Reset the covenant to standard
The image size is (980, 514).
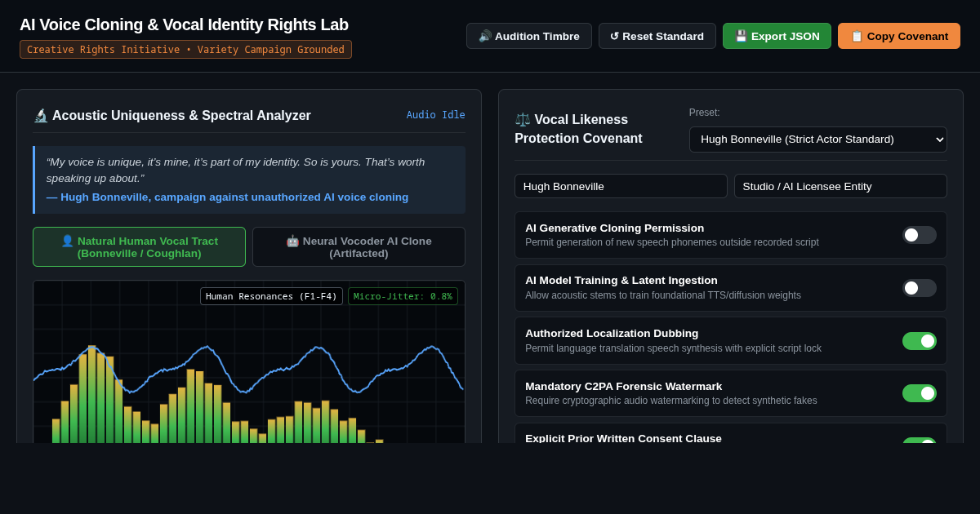(657, 36)
